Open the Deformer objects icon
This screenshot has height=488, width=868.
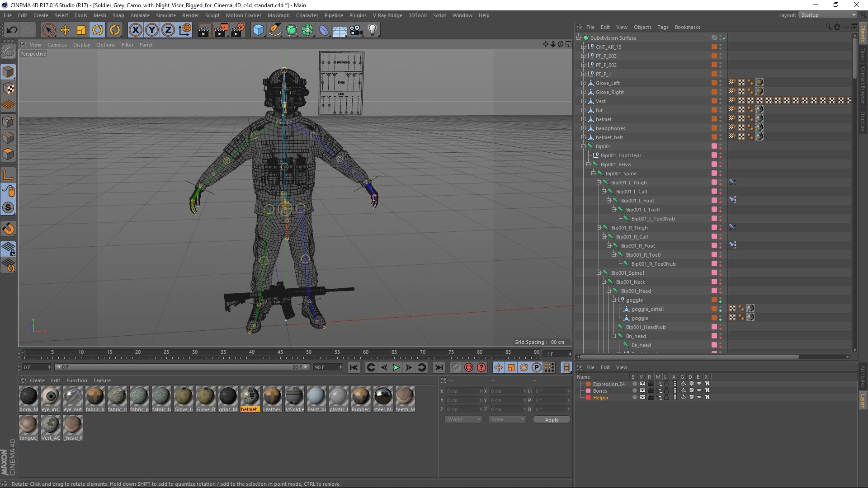(324, 30)
